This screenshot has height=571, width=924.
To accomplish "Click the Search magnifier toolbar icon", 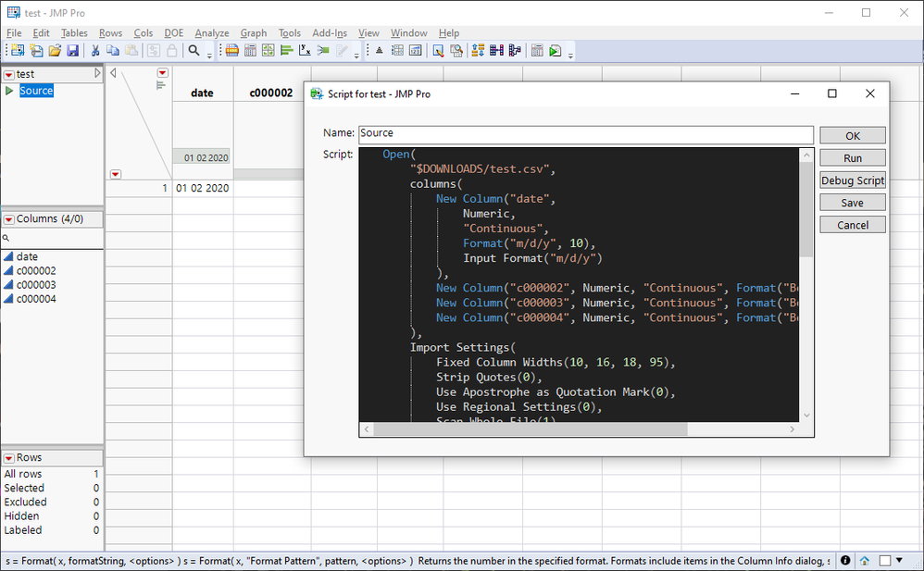I will click(194, 51).
